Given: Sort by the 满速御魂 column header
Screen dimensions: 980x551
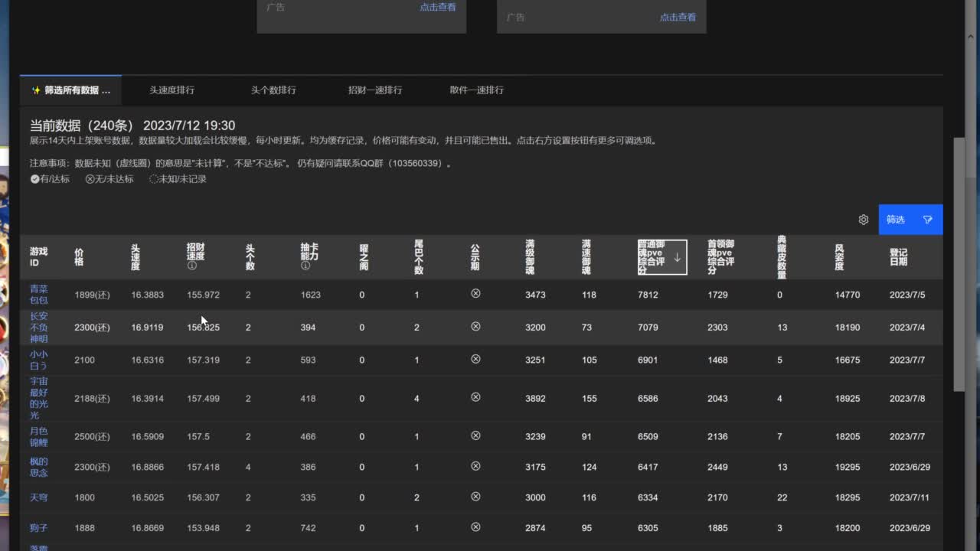Looking at the screenshot, I should [586, 256].
